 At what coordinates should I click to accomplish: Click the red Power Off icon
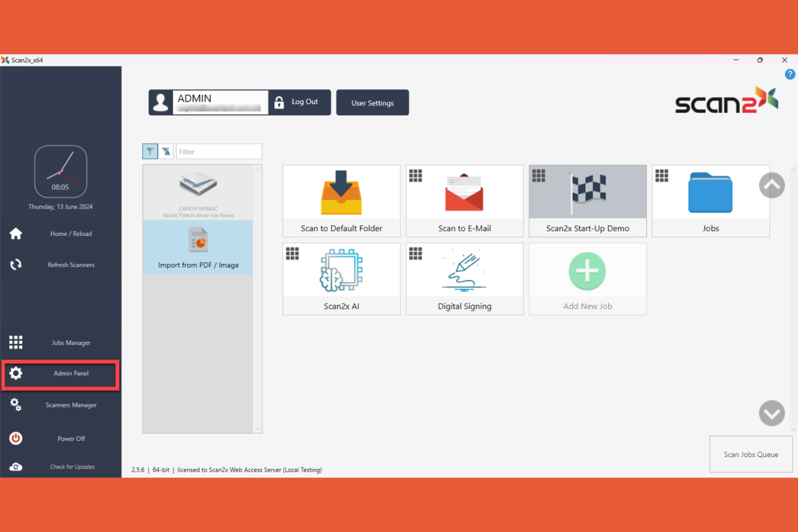pyautogui.click(x=16, y=438)
